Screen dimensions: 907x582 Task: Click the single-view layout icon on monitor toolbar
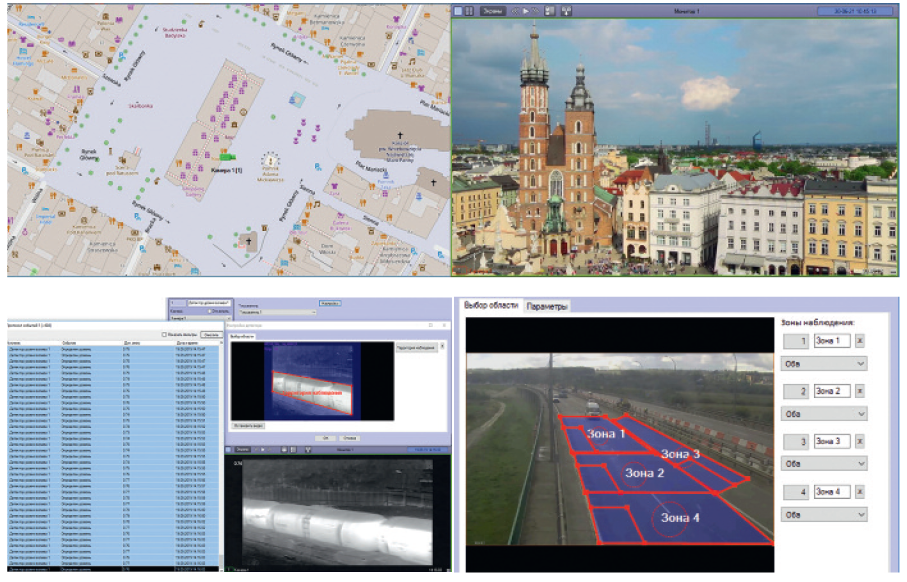coord(458,11)
